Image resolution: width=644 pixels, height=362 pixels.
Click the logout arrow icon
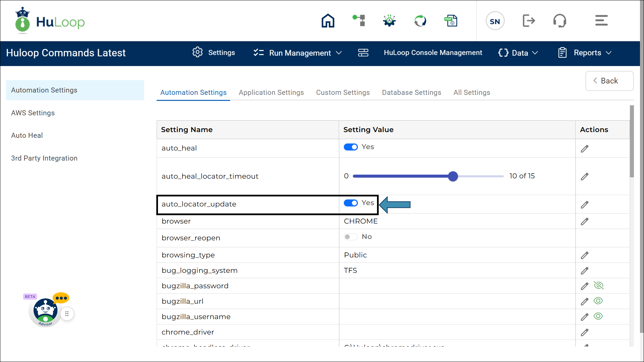tap(529, 21)
